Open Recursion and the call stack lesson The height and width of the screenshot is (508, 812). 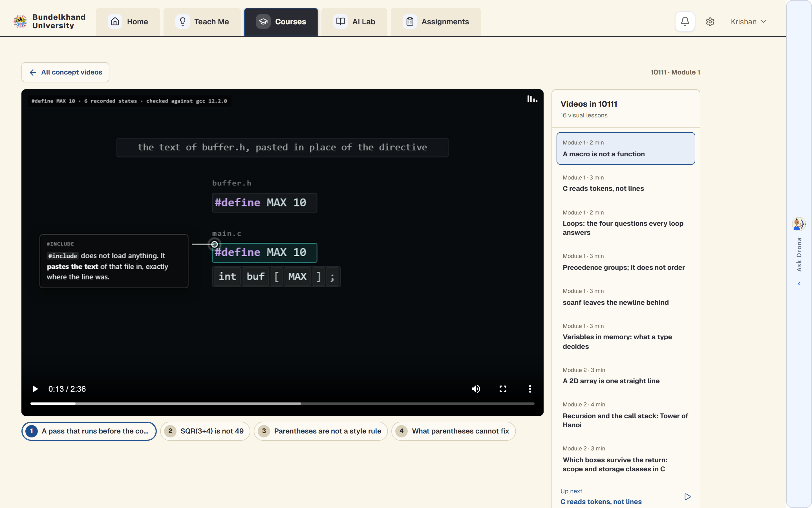click(625, 415)
